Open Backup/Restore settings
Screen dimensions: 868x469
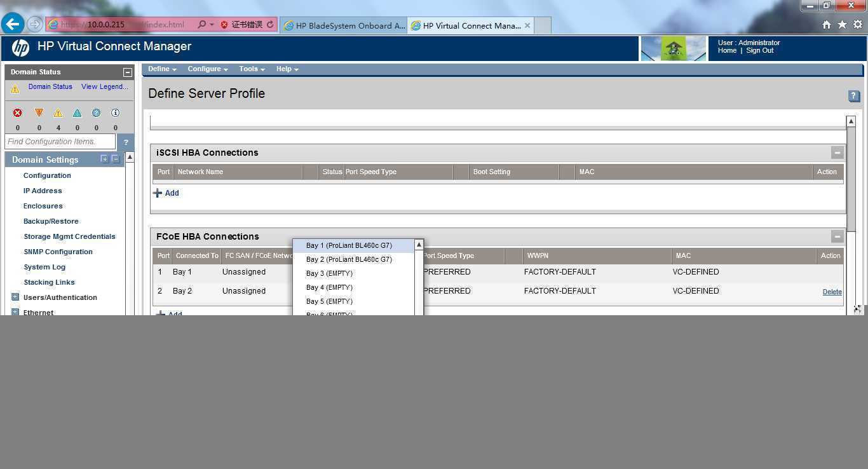tap(51, 221)
